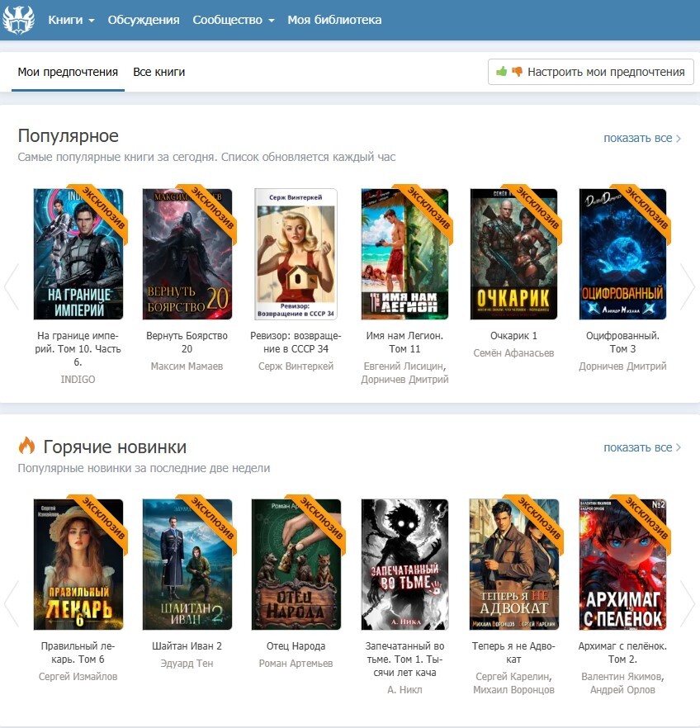Open author А. Никл
The height and width of the screenshot is (728, 700).
point(404,690)
